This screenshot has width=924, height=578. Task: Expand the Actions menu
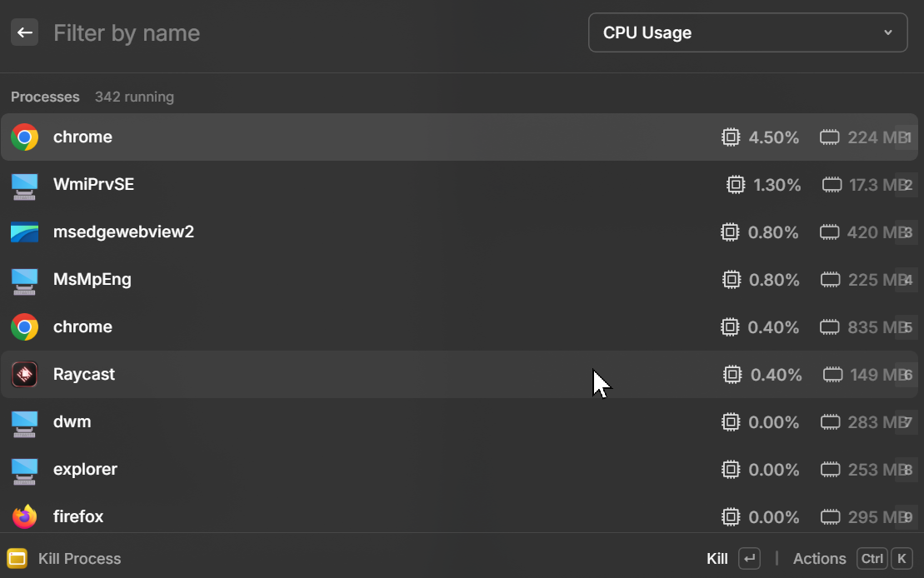click(819, 558)
